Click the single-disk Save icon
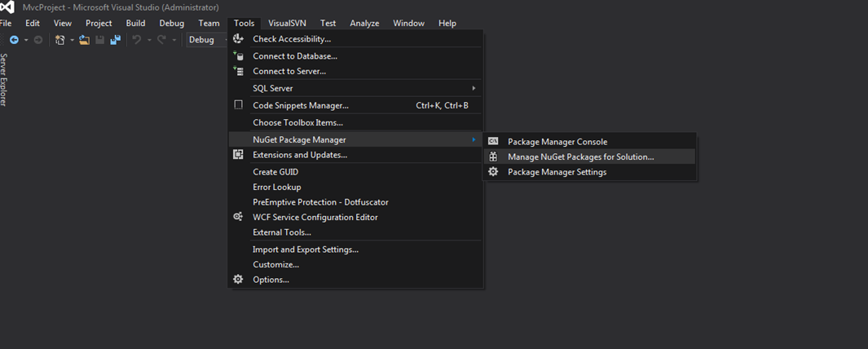Image resolution: width=868 pixels, height=349 pixels. coord(100,40)
